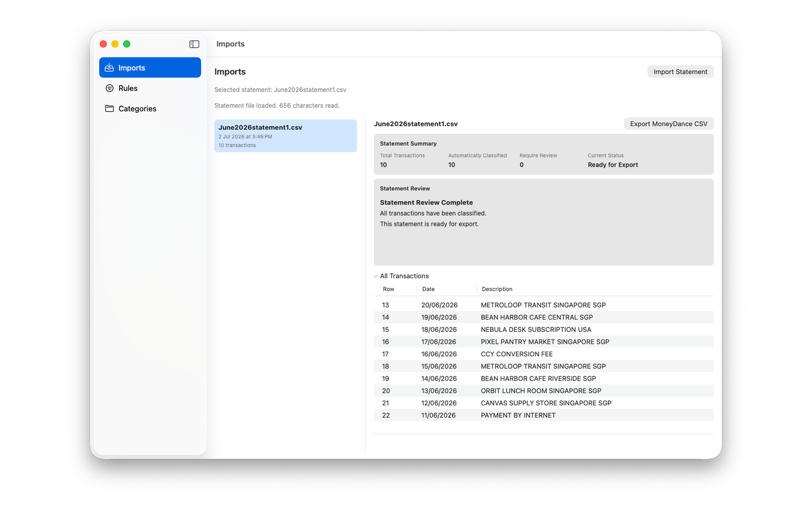Click Require Review label
Viewport: 812px width, 508px height.
pos(538,156)
